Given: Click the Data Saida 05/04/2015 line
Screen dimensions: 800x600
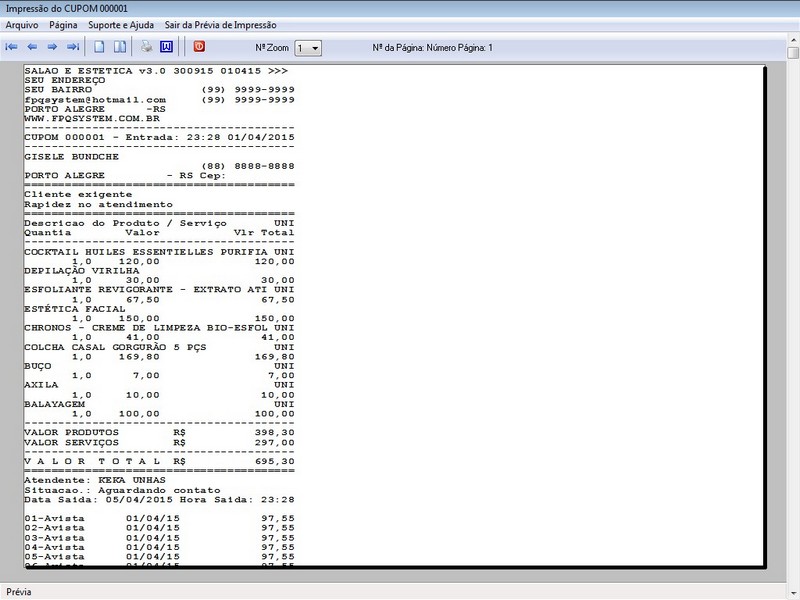Looking at the screenshot, I should (x=159, y=499).
